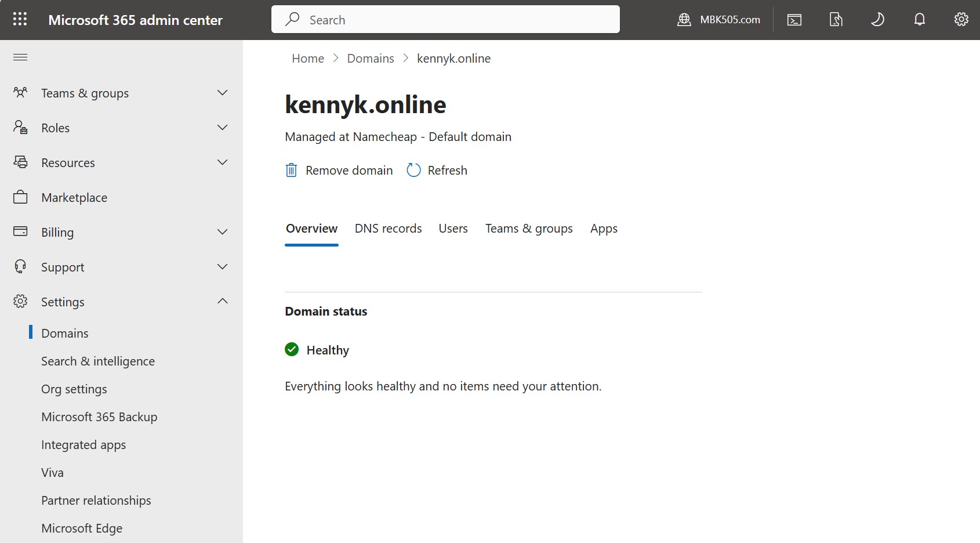Image resolution: width=980 pixels, height=543 pixels.
Task: Click the kennyk.online page heading
Action: (x=365, y=104)
